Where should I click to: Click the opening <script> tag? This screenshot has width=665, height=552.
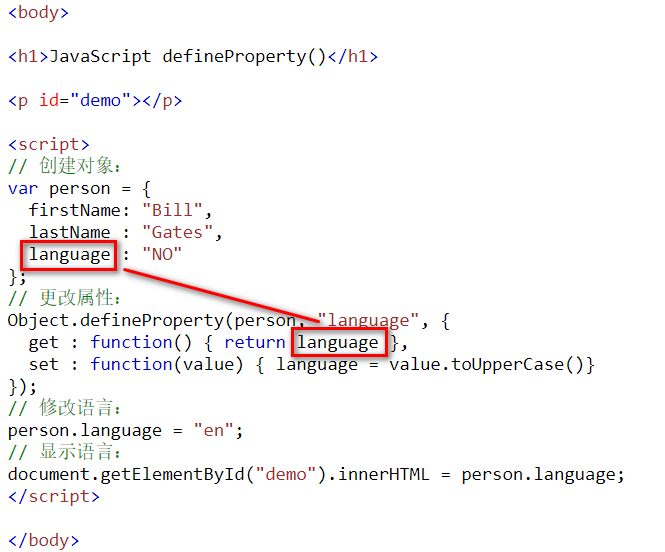[x=49, y=145]
